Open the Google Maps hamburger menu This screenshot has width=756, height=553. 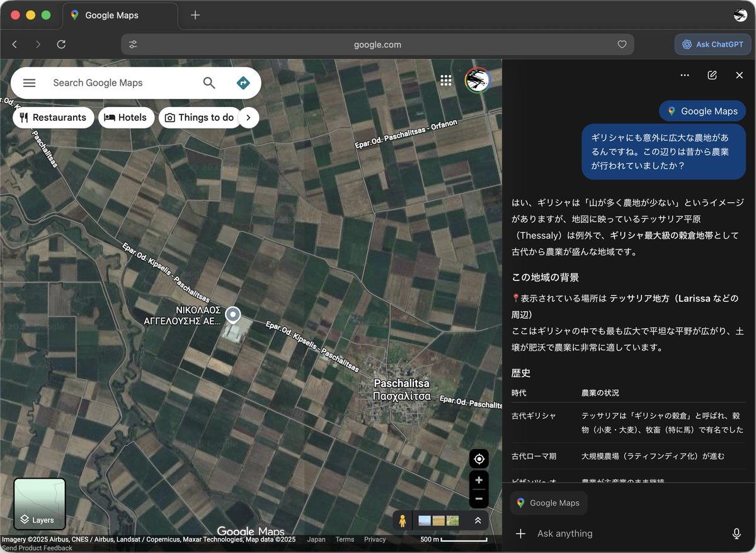29,83
